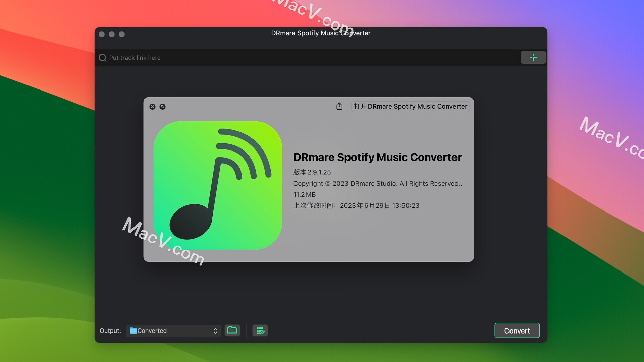Open the output folder with the folder icon
Viewport: 644px width, 362px height.
pyautogui.click(x=232, y=330)
